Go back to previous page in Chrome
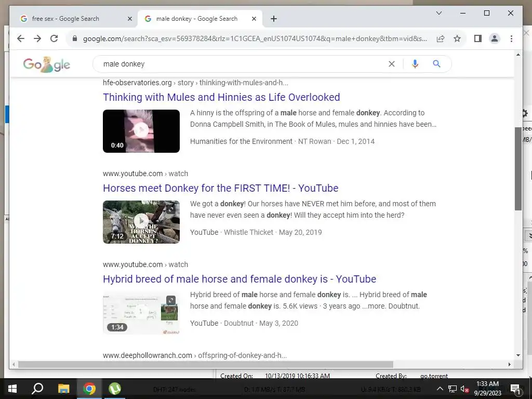The image size is (532, 399). [x=21, y=38]
